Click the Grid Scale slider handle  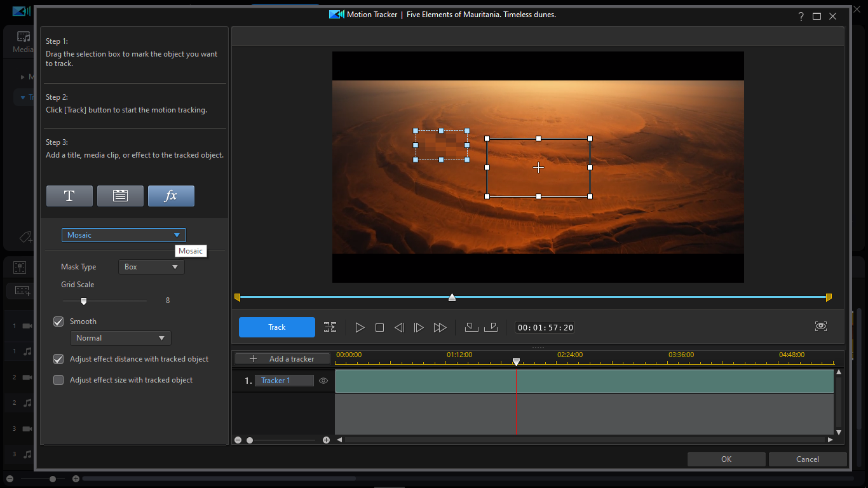click(x=83, y=301)
